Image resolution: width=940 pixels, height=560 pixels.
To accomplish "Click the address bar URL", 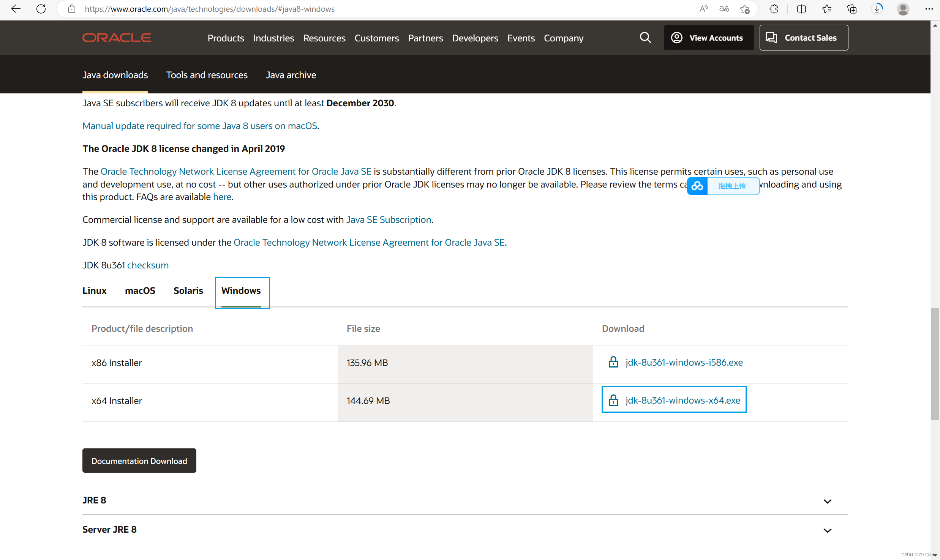I will 210,9.
